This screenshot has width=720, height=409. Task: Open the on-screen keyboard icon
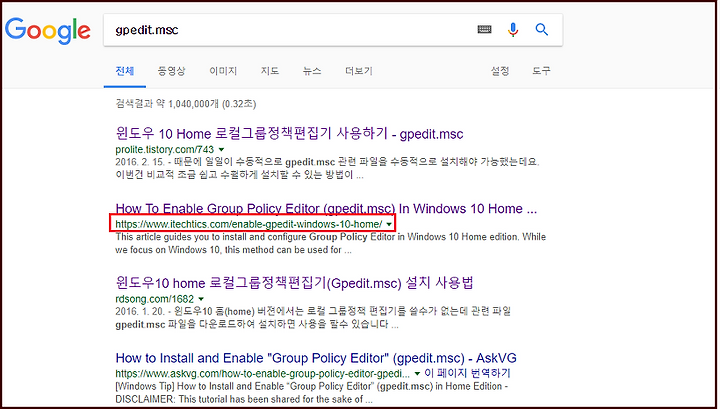point(484,30)
